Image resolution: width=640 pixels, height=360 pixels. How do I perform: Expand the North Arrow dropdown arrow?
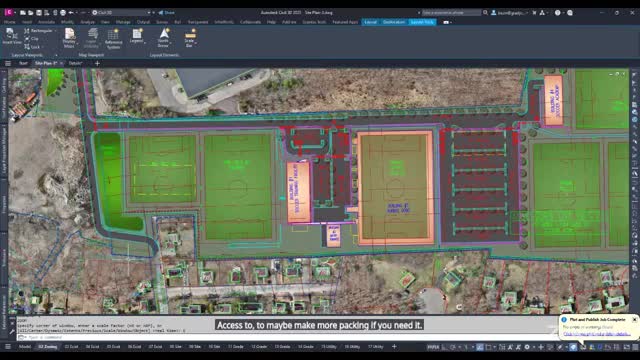coord(171,42)
